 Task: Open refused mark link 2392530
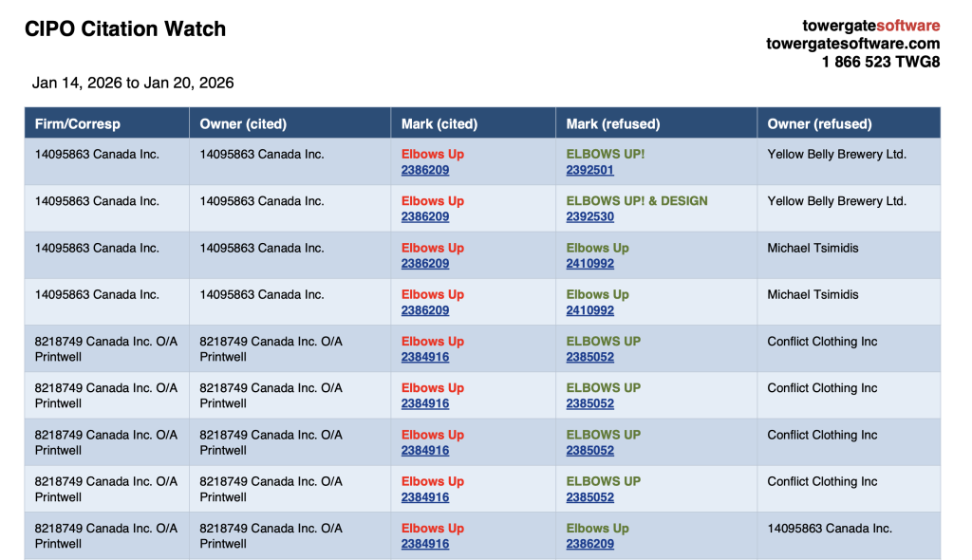pyautogui.click(x=589, y=216)
